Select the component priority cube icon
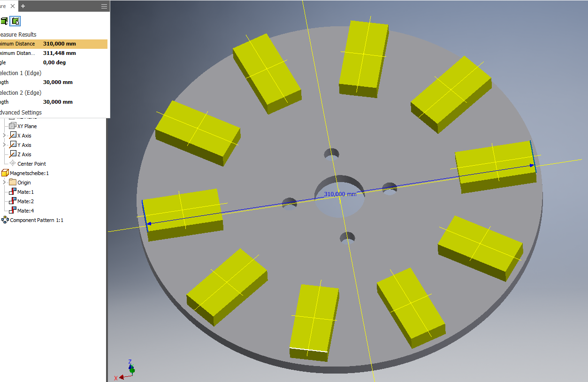The image size is (588, 382). [4, 21]
